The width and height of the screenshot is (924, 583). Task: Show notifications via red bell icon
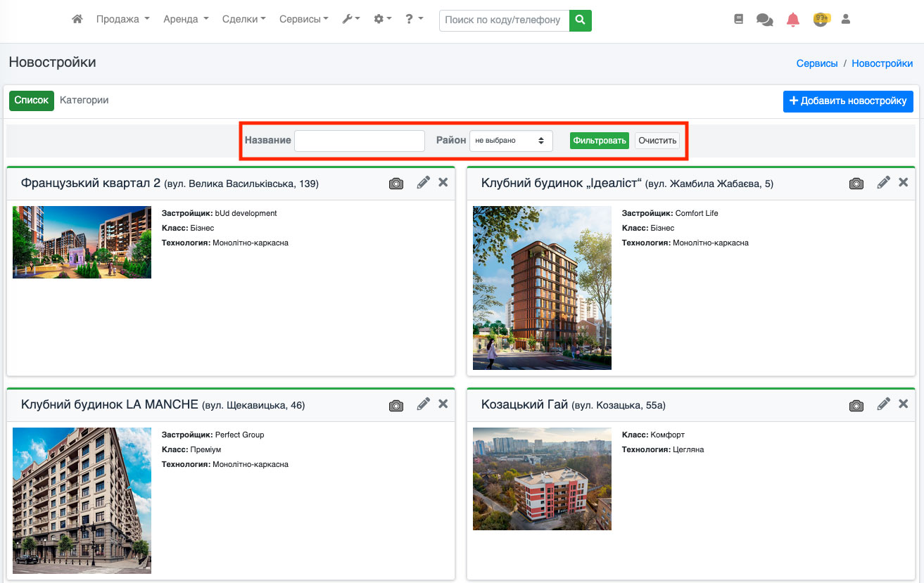[793, 20]
